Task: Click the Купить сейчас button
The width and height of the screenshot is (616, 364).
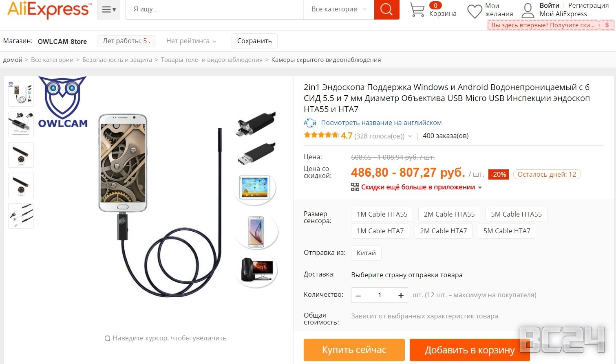Action: [x=354, y=350]
